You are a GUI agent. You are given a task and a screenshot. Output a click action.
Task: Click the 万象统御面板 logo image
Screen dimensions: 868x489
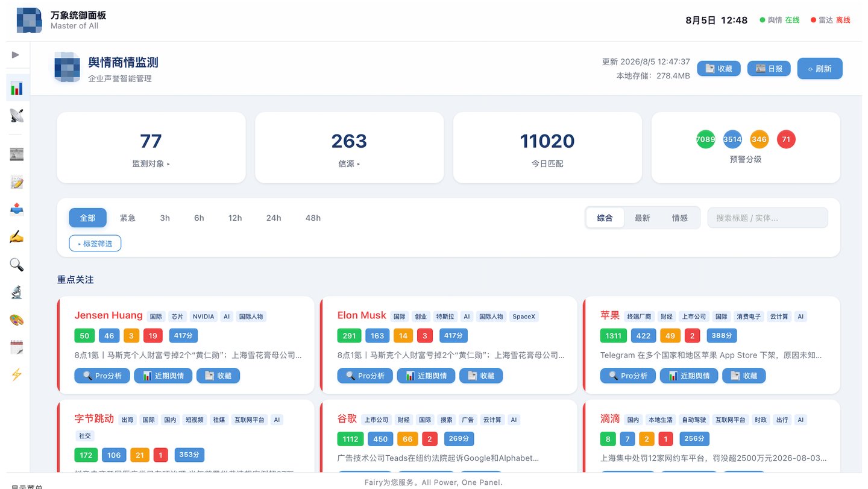click(x=30, y=21)
